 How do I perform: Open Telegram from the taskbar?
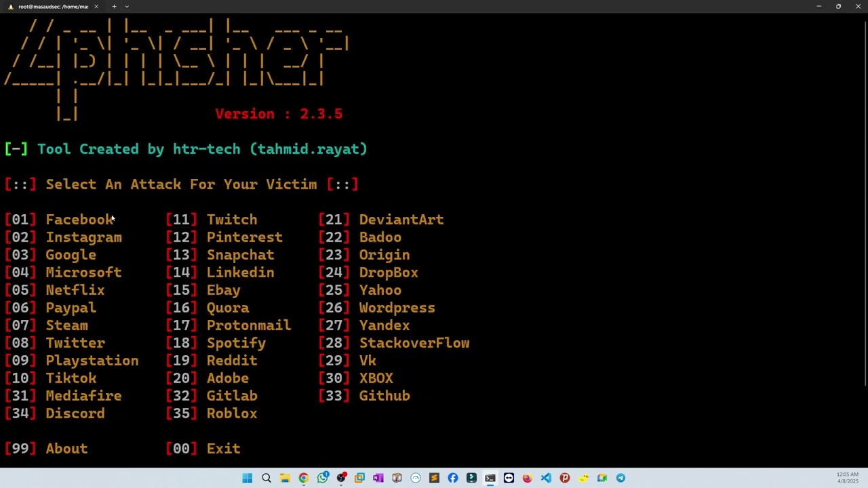620,478
